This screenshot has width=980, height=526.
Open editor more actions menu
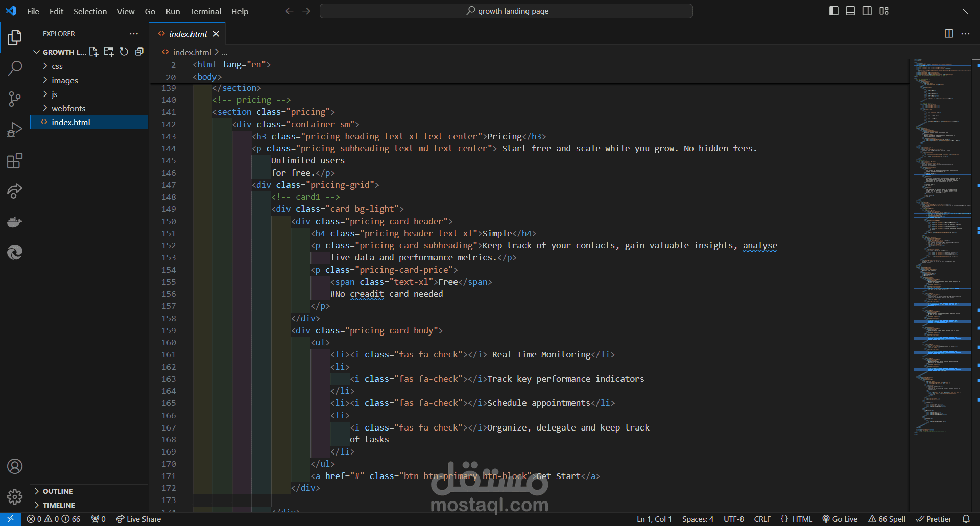click(965, 34)
